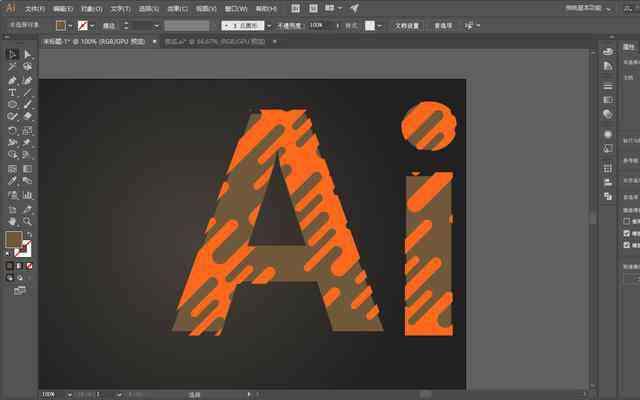The image size is (640, 400).
Task: Select the Puppet Warp pin tool
Action: click(27, 143)
